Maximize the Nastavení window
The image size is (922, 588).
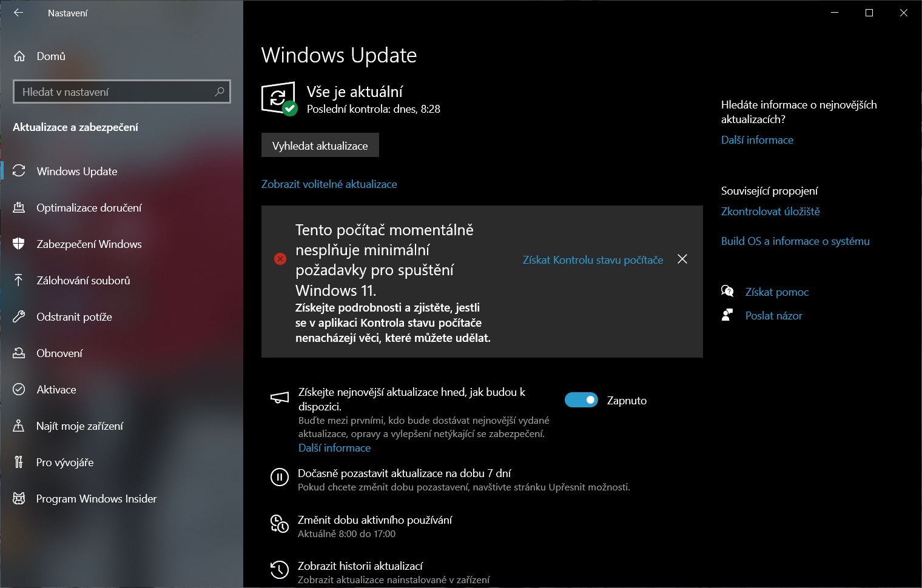pyautogui.click(x=869, y=13)
